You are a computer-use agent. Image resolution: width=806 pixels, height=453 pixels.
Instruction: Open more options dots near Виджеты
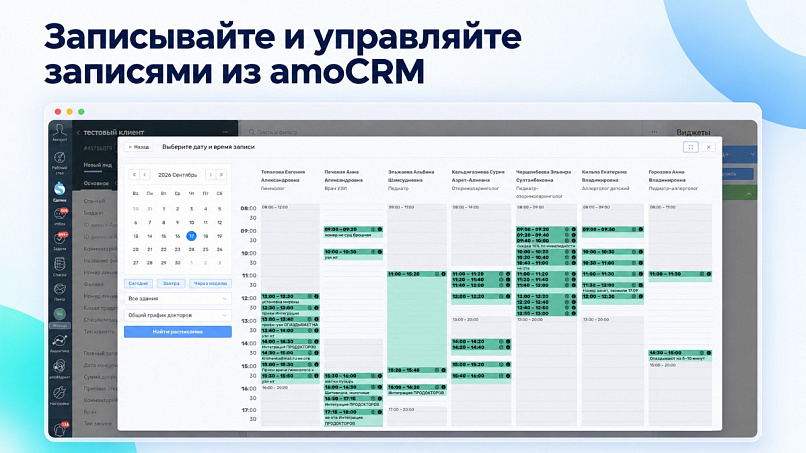pos(654,132)
